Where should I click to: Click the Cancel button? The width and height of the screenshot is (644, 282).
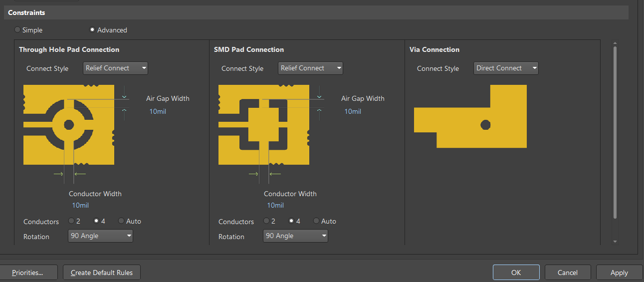[x=568, y=273]
